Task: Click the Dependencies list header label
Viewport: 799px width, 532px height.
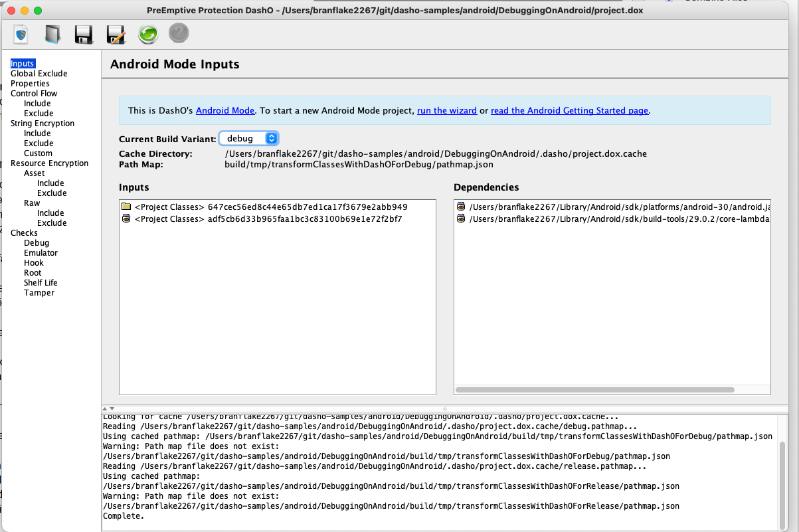Action: (x=486, y=187)
